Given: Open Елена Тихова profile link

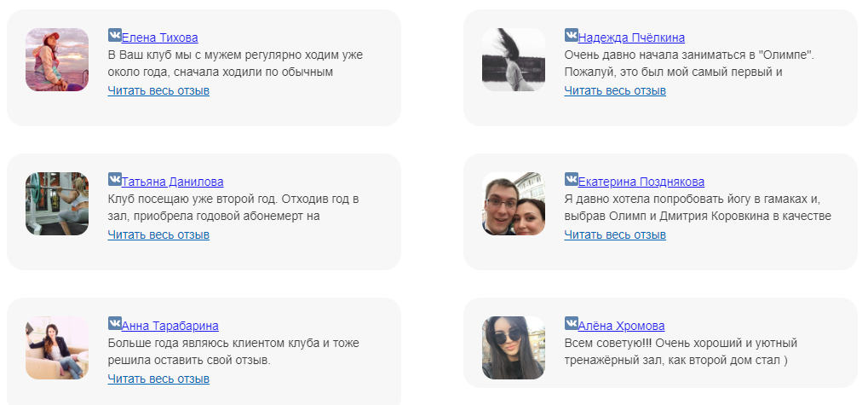Looking at the screenshot, I should tap(159, 38).
